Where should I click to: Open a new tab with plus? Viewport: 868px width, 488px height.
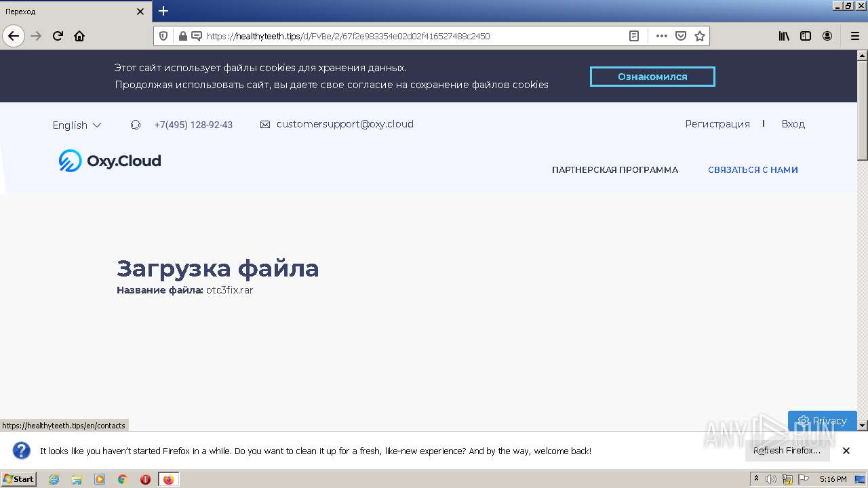coord(163,11)
